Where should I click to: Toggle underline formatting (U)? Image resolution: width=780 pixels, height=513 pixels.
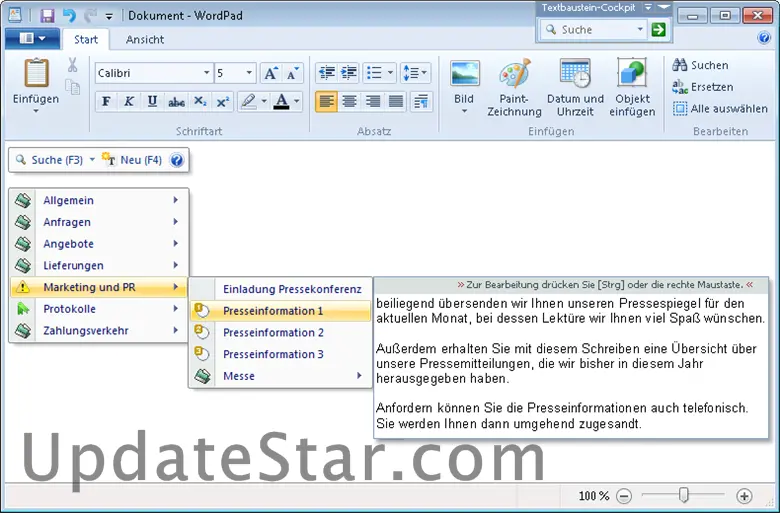(152, 102)
